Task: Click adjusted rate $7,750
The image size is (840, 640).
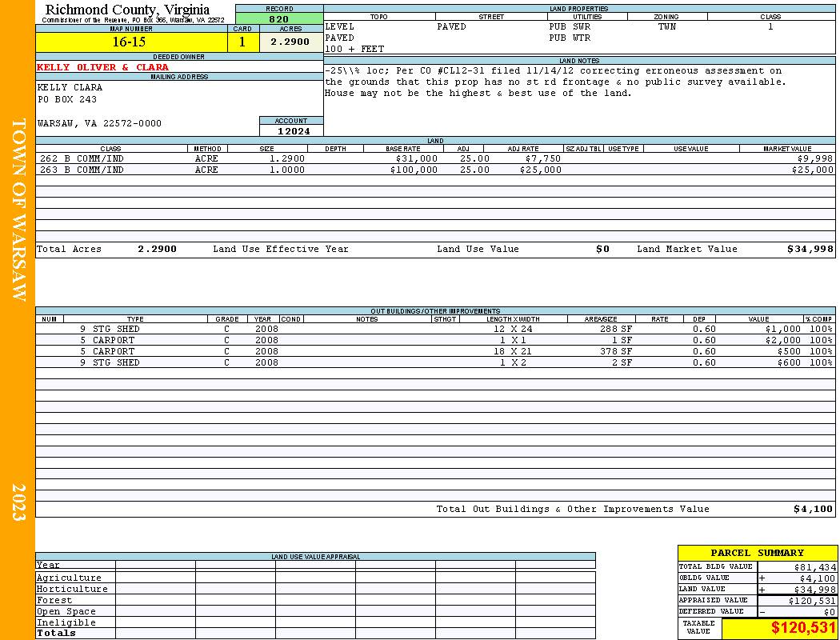Action: click(542, 158)
